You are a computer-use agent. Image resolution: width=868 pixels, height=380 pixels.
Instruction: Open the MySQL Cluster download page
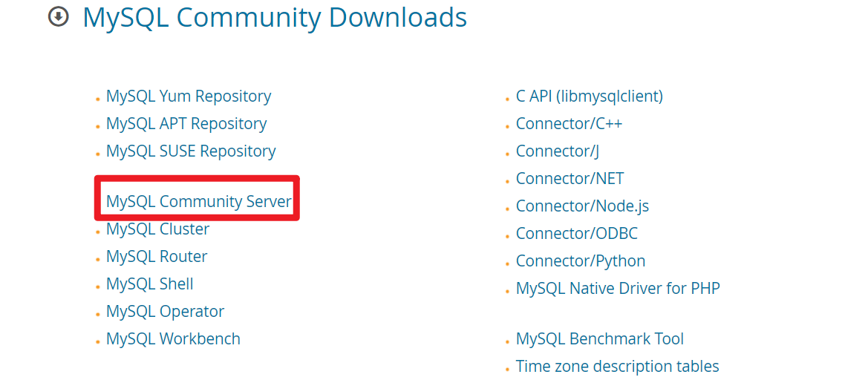tap(157, 229)
